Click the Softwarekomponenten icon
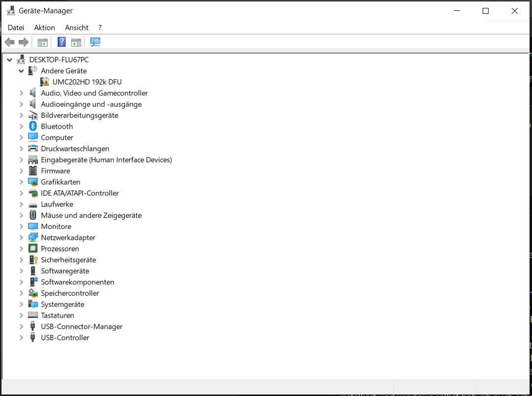 coord(33,281)
